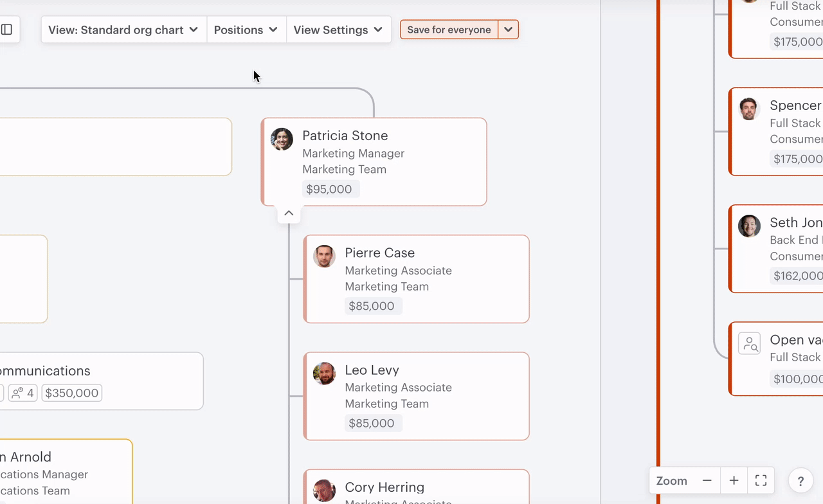Image resolution: width=823 pixels, height=504 pixels.
Task: Open the Positions dropdown
Action: (x=246, y=30)
